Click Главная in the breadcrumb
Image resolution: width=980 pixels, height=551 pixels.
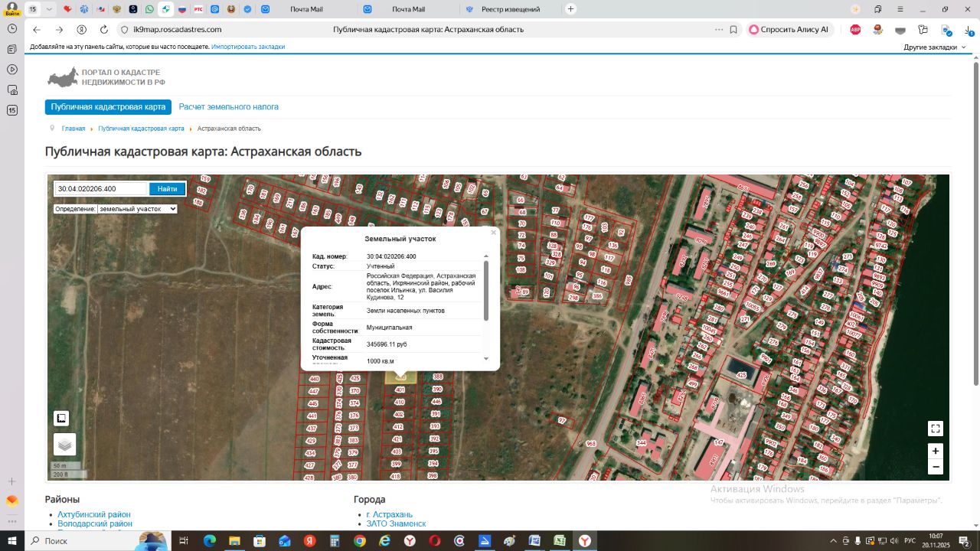(x=73, y=129)
